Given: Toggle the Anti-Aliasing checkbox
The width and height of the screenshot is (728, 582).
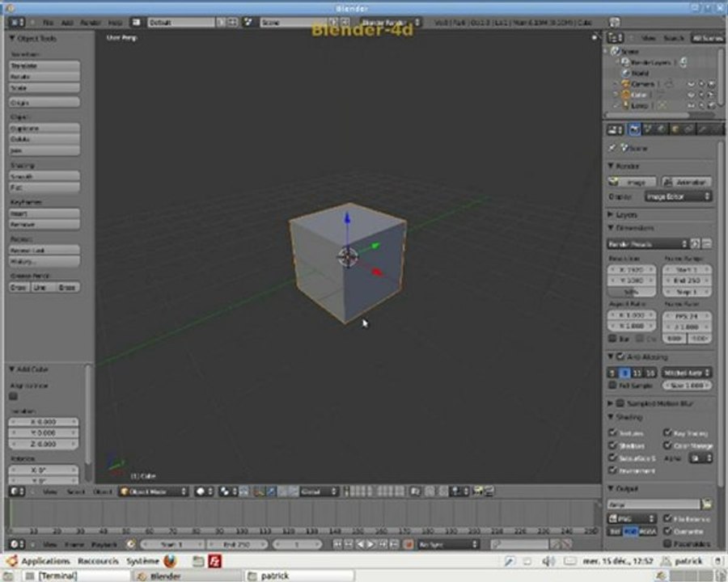Looking at the screenshot, I should click(620, 356).
